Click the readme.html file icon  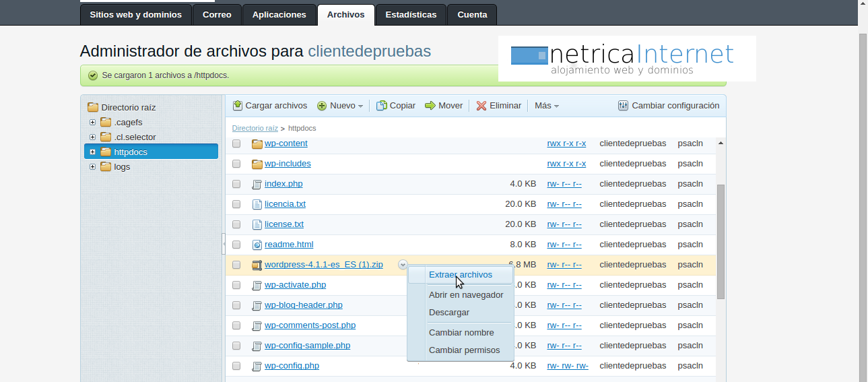(x=257, y=245)
